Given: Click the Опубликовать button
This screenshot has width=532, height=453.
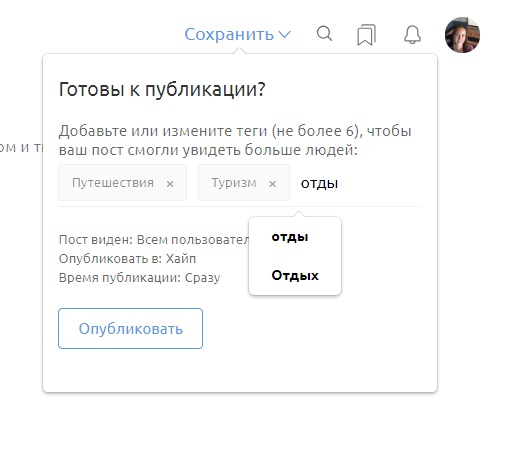Looking at the screenshot, I should [131, 328].
